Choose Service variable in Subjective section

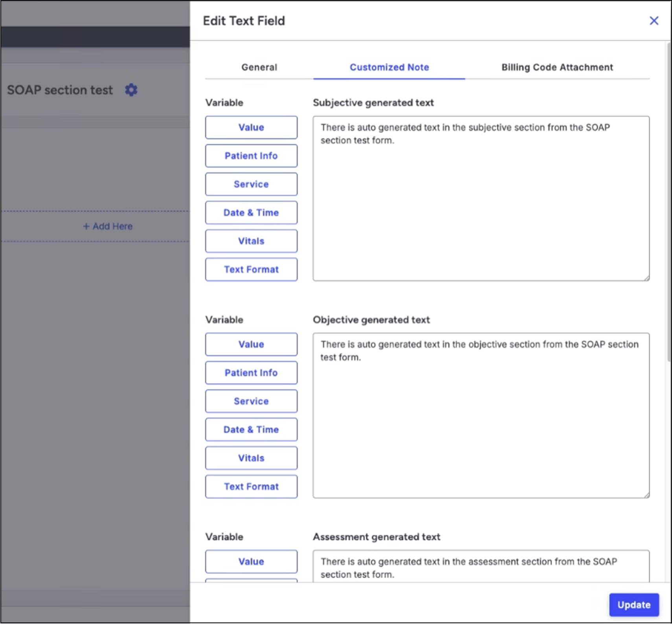(x=251, y=184)
